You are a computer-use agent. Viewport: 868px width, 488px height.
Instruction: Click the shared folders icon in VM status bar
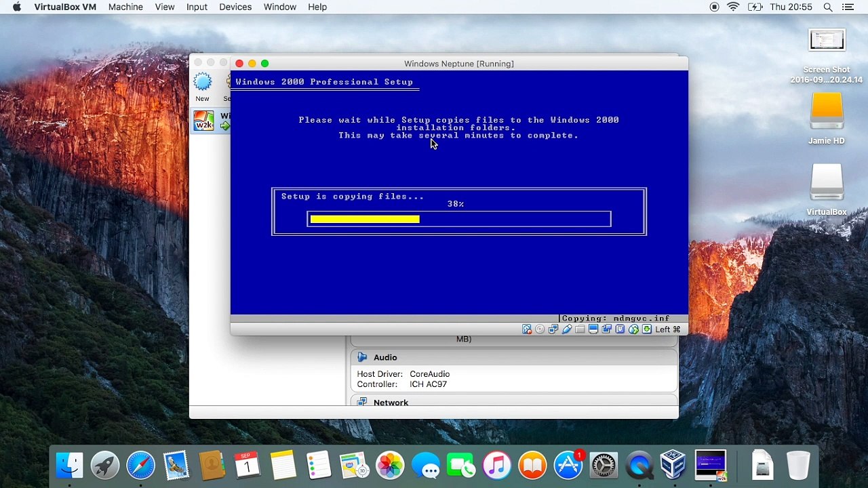[580, 329]
